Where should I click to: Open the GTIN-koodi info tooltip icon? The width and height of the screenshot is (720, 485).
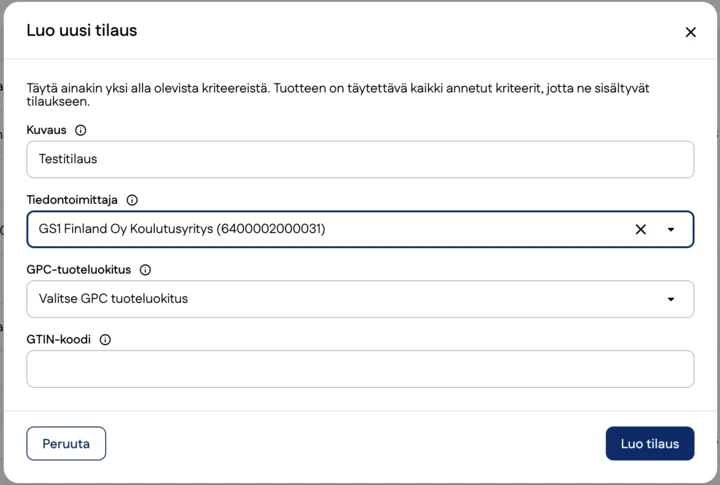(x=105, y=340)
